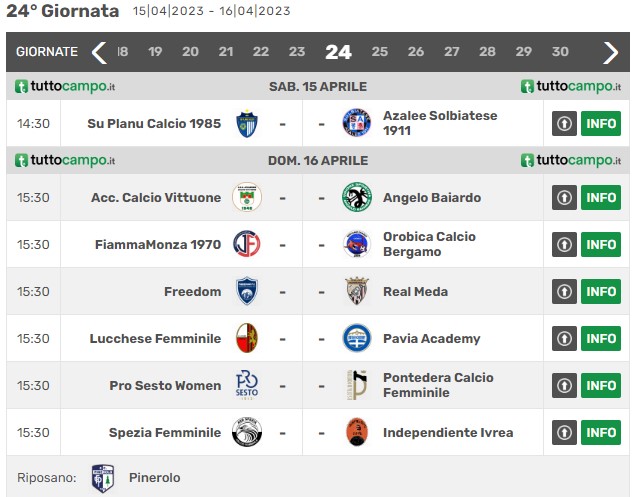The height and width of the screenshot is (497, 635).
Task: Click the Pinerolo crest next to Riposano
Action: [x=102, y=478]
